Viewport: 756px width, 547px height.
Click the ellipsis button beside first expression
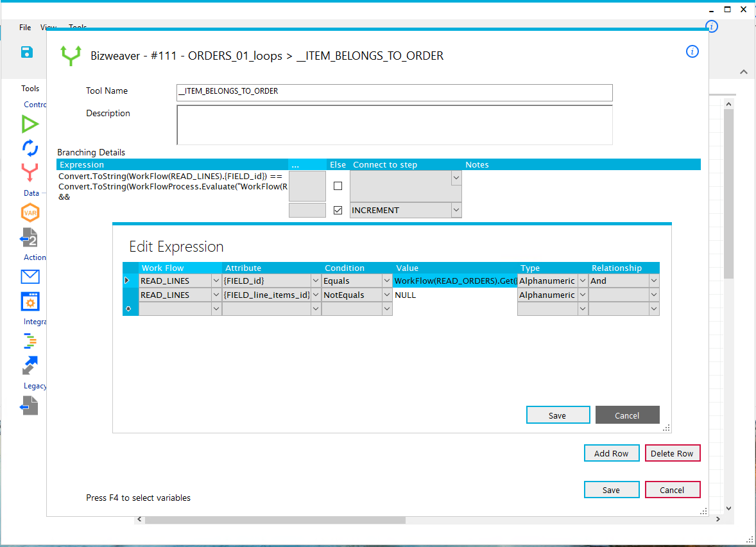coord(307,186)
